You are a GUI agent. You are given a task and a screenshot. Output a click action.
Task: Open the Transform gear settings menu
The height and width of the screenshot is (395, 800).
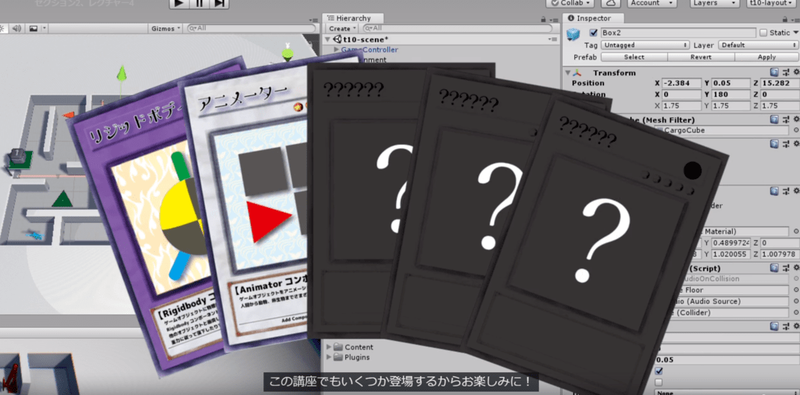point(796,73)
